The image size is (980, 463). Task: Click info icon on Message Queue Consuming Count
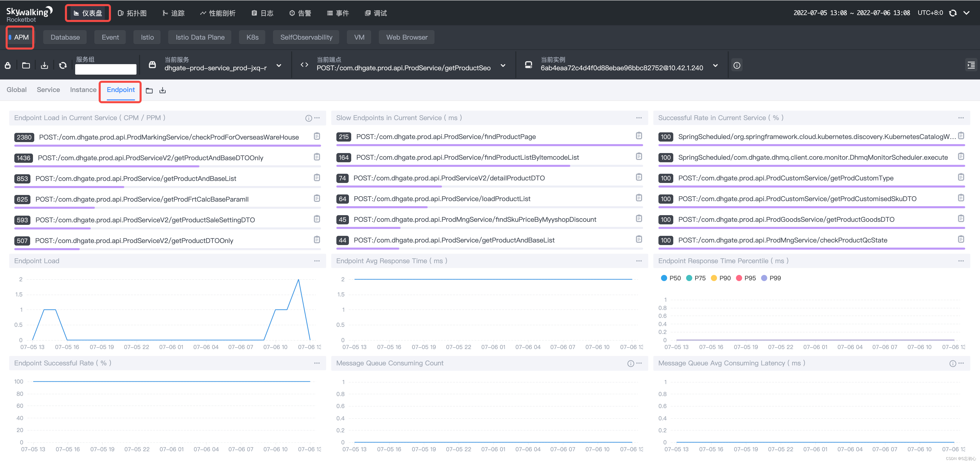(631, 364)
